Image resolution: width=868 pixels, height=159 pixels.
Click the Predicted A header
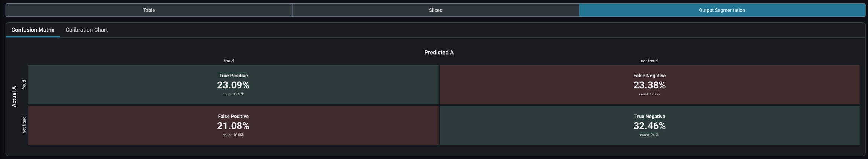(x=439, y=52)
